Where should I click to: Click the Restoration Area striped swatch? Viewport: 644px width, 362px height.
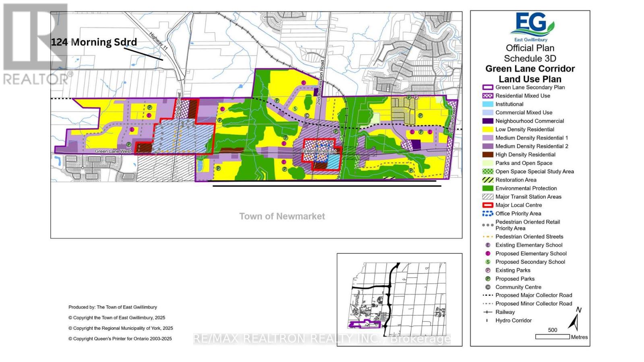(x=488, y=180)
